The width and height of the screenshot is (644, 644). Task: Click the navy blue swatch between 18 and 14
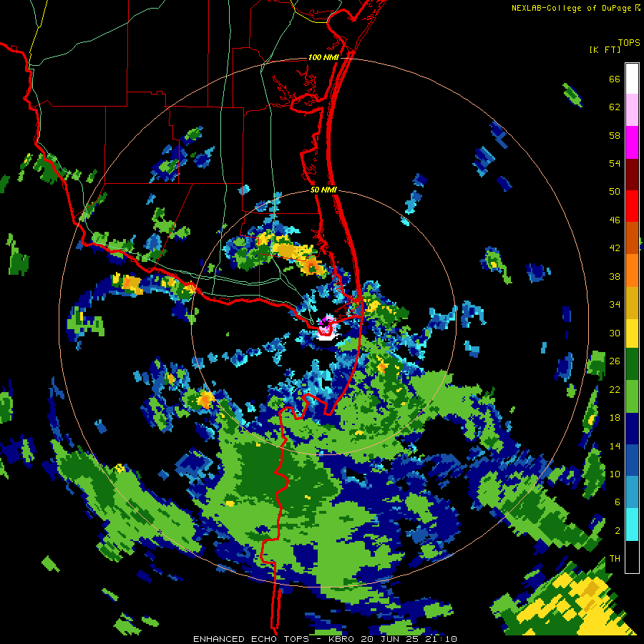(x=632, y=429)
